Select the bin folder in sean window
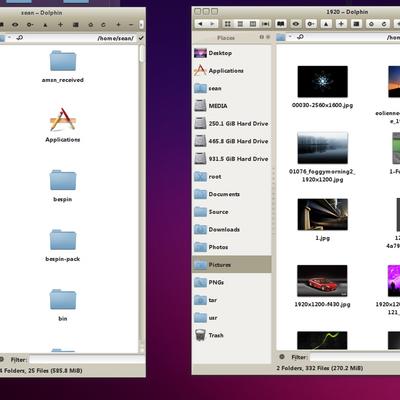The width and height of the screenshot is (400, 400). [63, 299]
